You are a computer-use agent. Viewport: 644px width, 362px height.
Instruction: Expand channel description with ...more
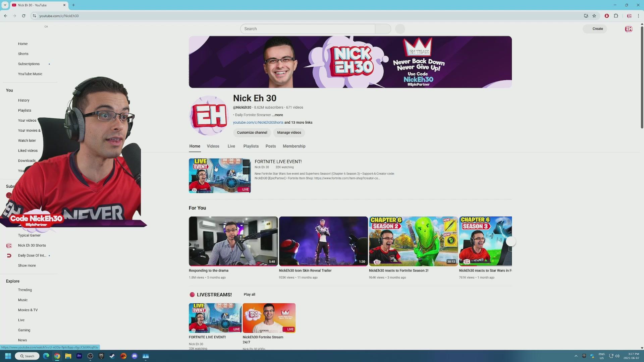(277, 115)
